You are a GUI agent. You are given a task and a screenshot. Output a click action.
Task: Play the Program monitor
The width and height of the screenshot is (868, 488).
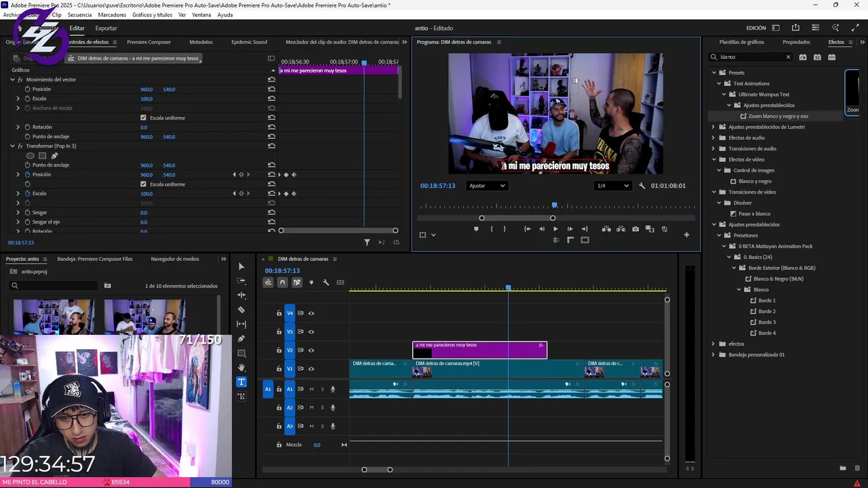coord(555,229)
